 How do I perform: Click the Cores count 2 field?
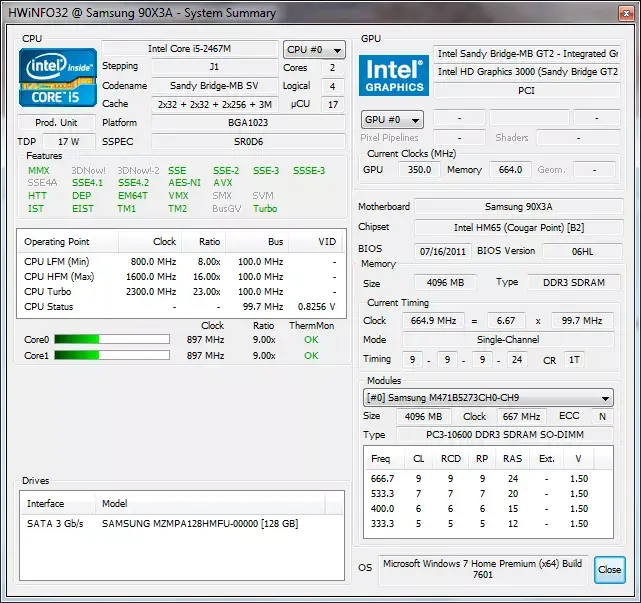[x=332, y=67]
